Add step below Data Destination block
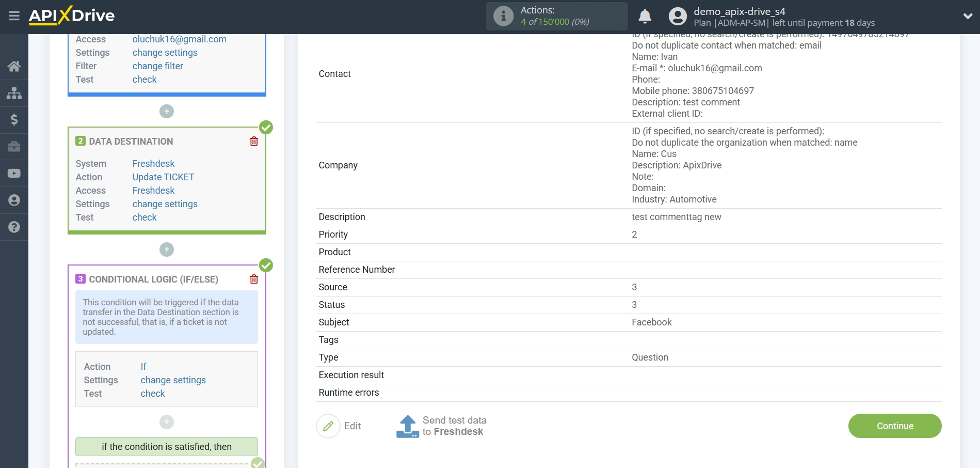Viewport: 980px width, 468px height. click(167, 249)
